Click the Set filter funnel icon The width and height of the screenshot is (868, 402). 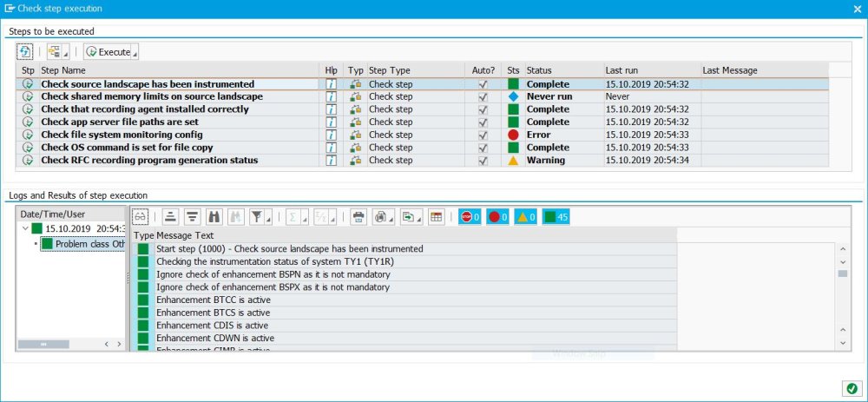(x=256, y=217)
